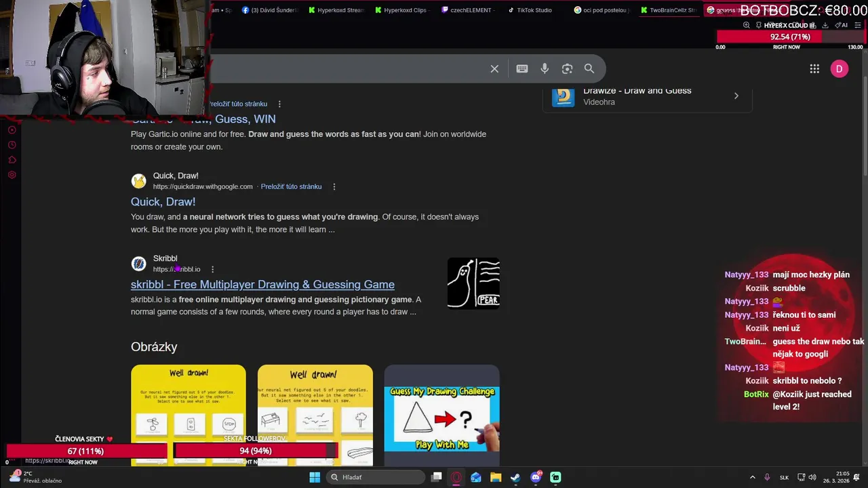
Task: Open the on-screen keyboard input tool
Action: [522, 68]
